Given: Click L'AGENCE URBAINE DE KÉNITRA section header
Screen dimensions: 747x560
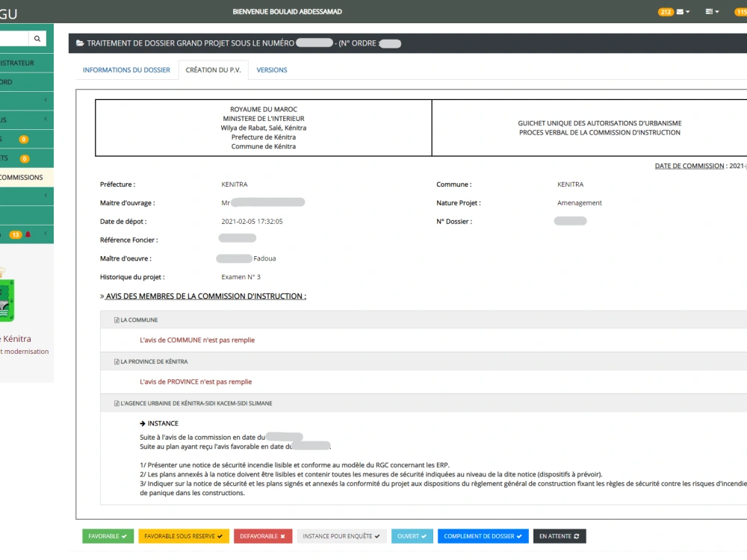Looking at the screenshot, I should (x=424, y=403).
